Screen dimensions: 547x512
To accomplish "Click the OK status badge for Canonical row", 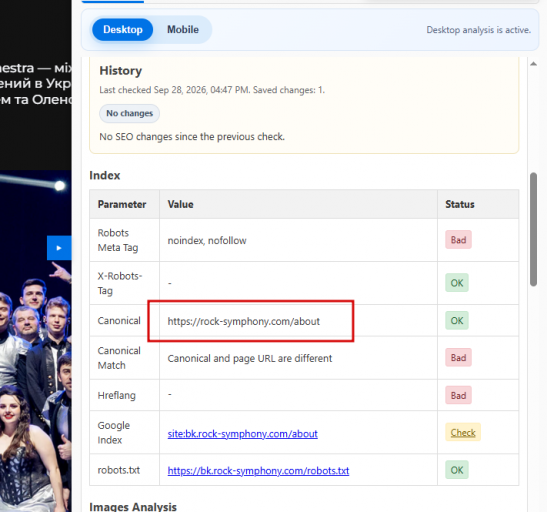I will [x=457, y=320].
